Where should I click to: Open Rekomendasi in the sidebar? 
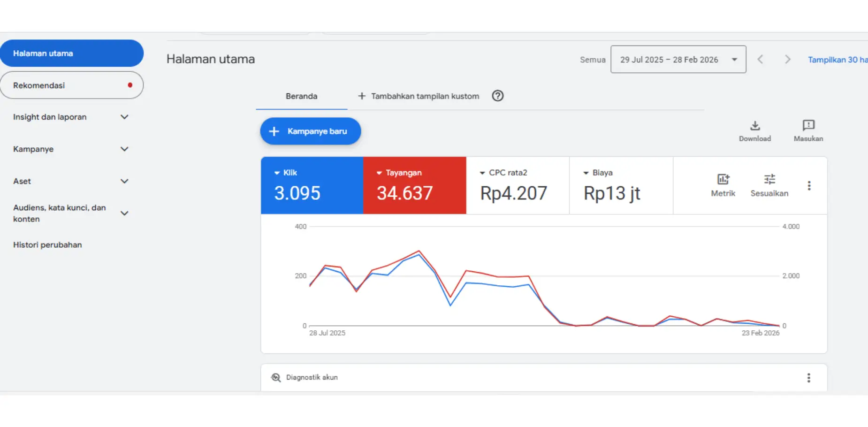pos(71,85)
